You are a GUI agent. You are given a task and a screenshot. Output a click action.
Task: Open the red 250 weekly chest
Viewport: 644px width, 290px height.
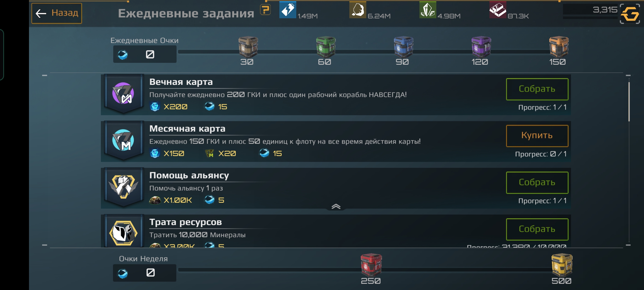click(x=371, y=265)
